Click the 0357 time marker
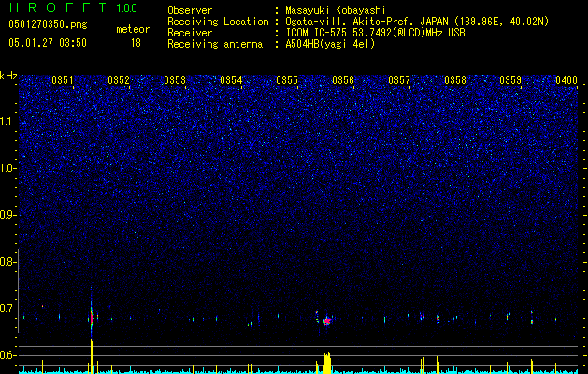This screenshot has height=374, width=588. 399,79
